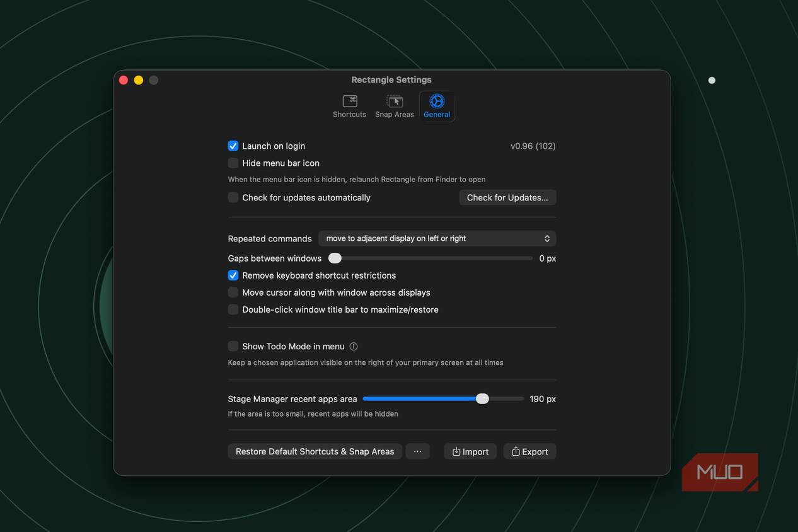
Task: Switch to the Shortcuts tab
Action: click(x=349, y=106)
